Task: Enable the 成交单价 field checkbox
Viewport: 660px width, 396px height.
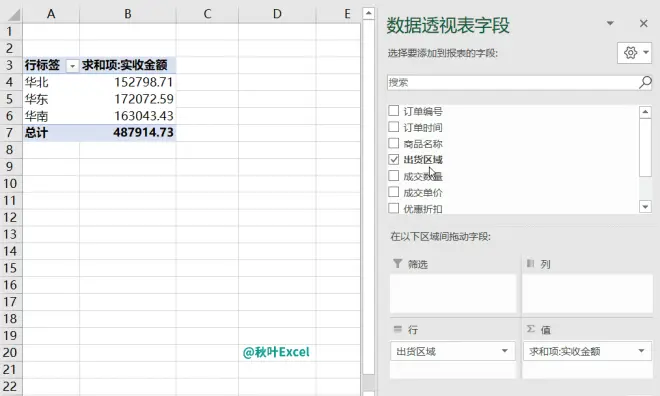Action: [394, 192]
